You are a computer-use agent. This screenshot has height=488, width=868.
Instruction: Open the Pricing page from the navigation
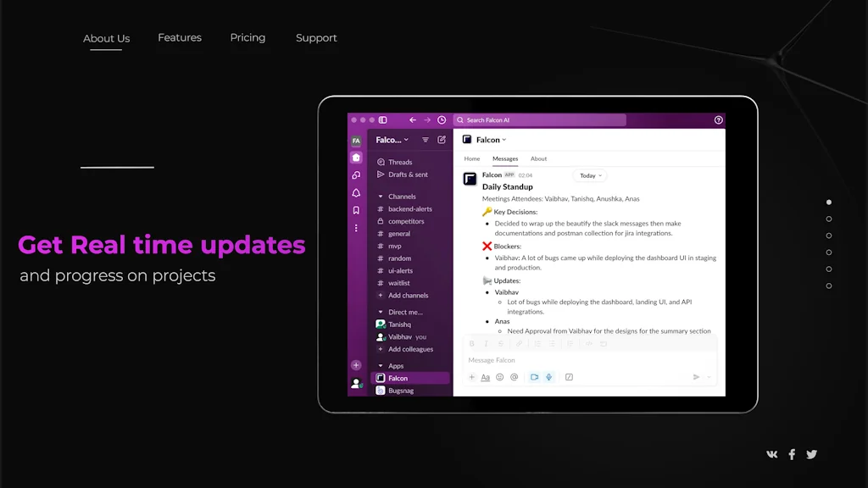248,37
